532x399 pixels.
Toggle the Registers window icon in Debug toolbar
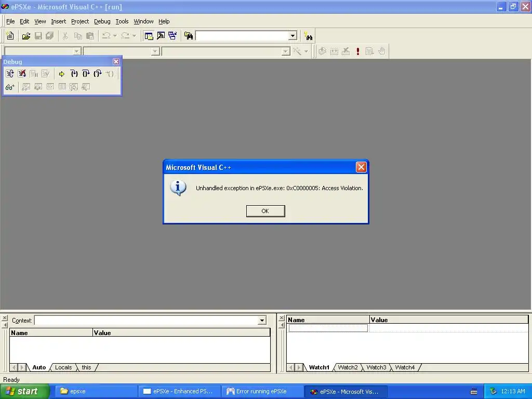[x=50, y=87]
